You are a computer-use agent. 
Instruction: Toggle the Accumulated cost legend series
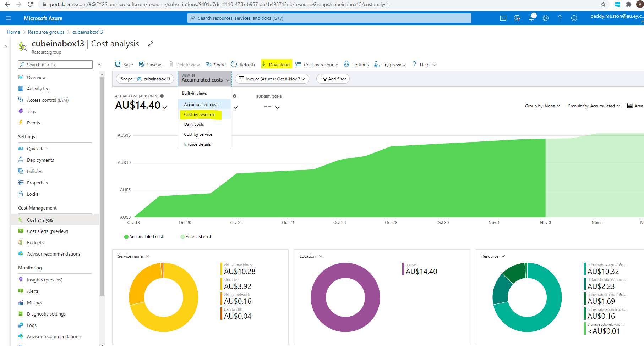pos(143,237)
